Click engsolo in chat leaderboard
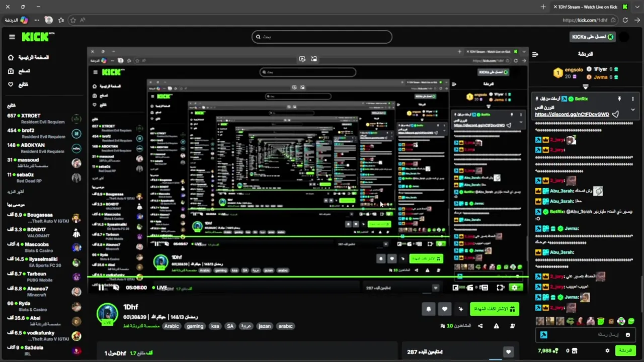This screenshot has width=644, height=362. (x=575, y=69)
